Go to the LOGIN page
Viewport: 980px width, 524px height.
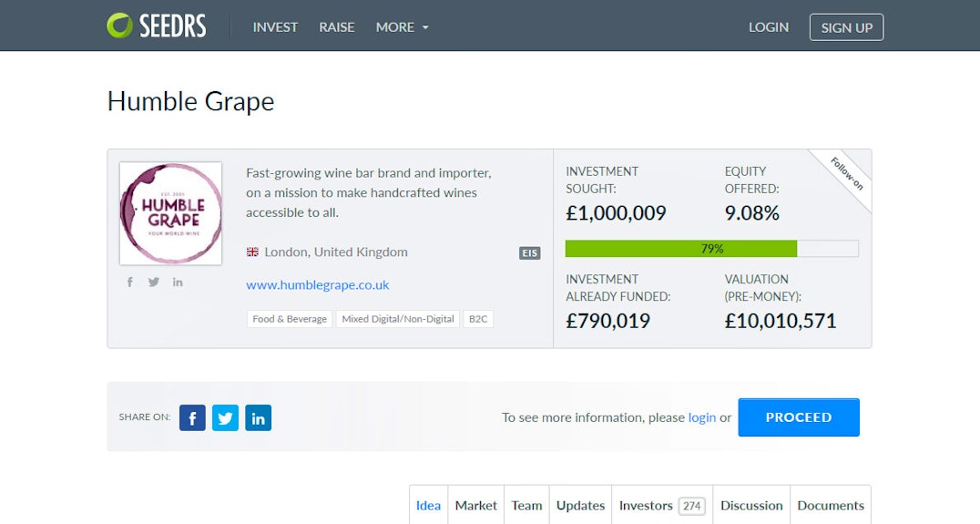(769, 27)
